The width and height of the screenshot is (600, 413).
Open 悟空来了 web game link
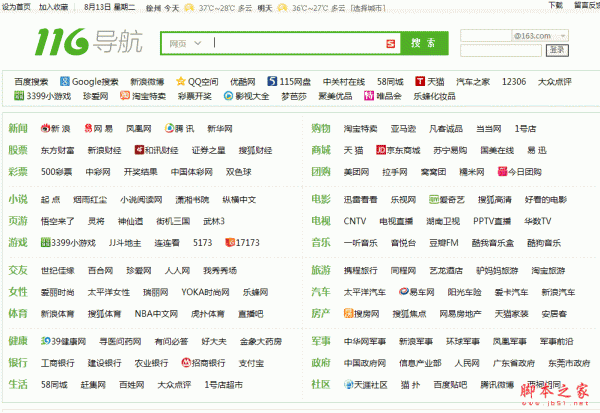57,221
